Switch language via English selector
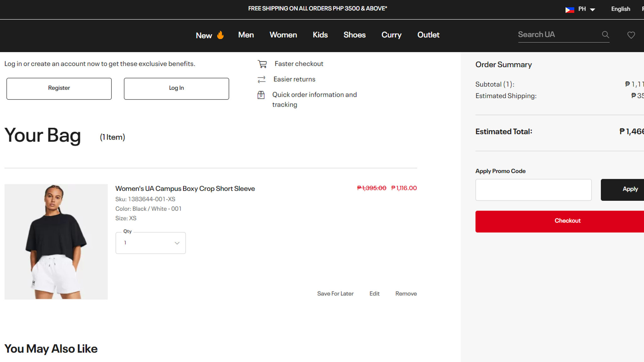This screenshot has width=644, height=362. (620, 9)
